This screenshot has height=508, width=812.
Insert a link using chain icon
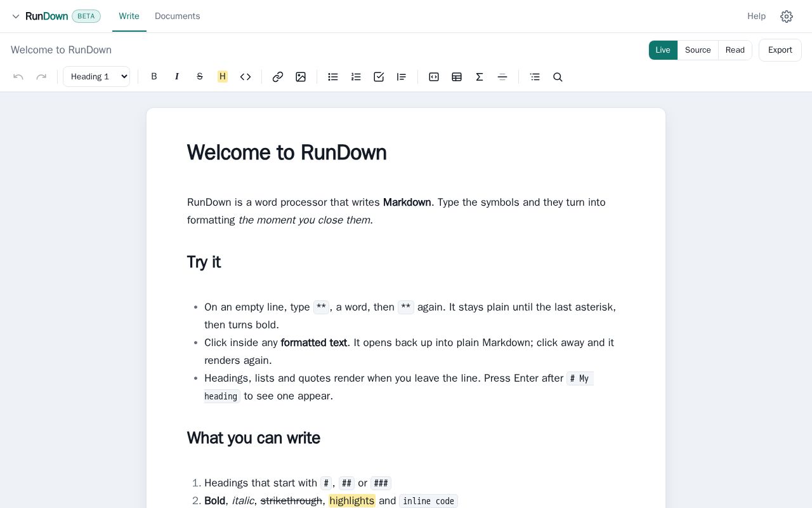pos(278,77)
